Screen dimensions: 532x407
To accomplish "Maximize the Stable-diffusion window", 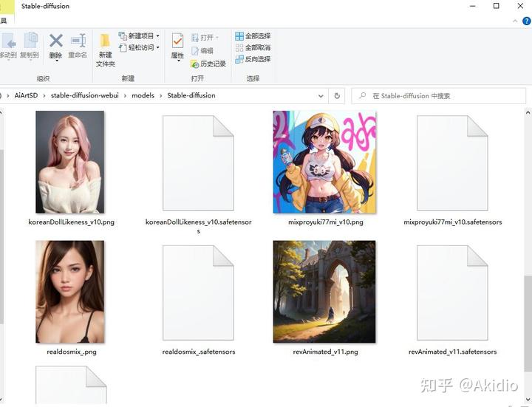I will click(496, 6).
